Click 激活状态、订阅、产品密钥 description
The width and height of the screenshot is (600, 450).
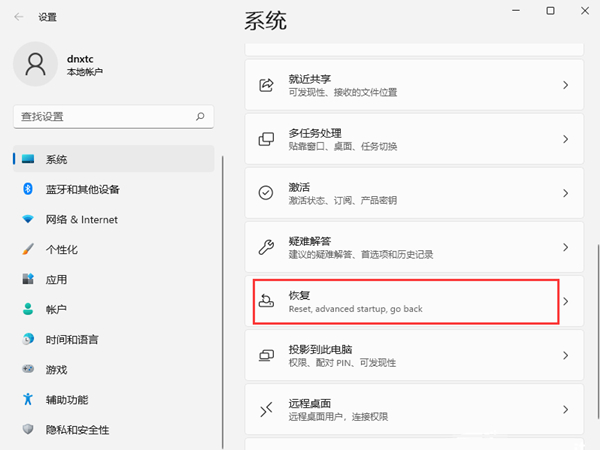(343, 200)
